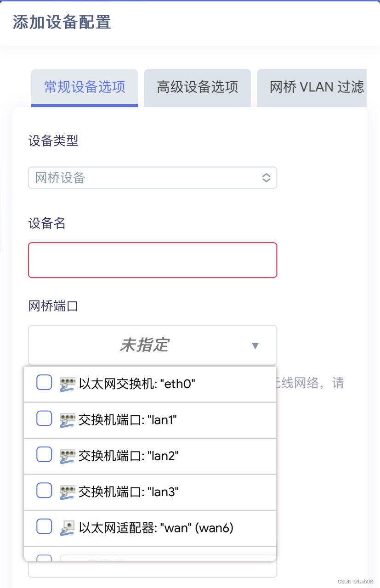Switch to the 常规设备选项 tab
The width and height of the screenshot is (380, 588).
[85, 87]
